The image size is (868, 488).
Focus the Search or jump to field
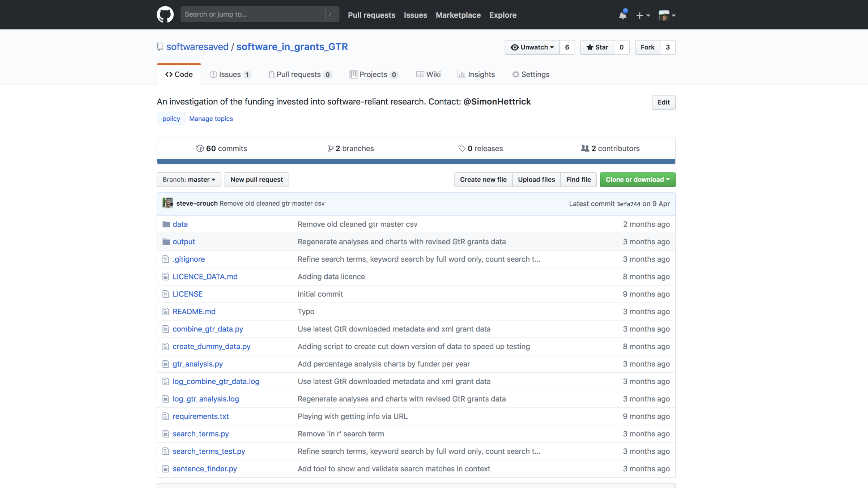[x=253, y=14]
